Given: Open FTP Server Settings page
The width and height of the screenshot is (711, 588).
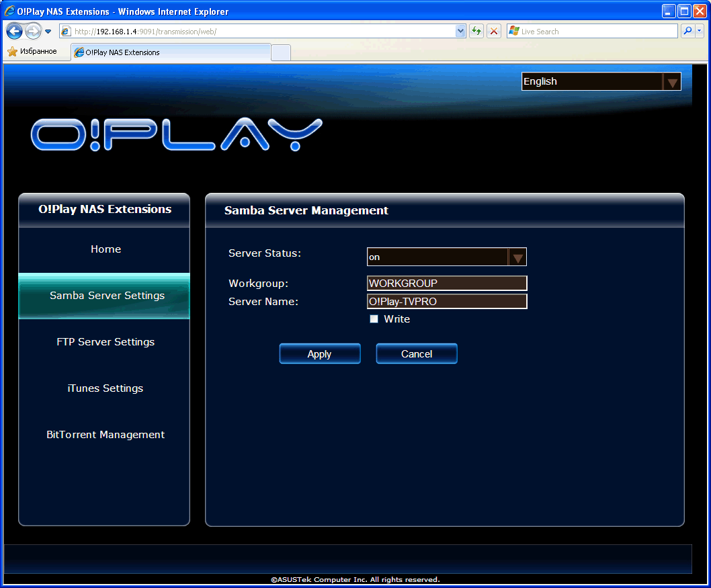Looking at the screenshot, I should point(106,342).
